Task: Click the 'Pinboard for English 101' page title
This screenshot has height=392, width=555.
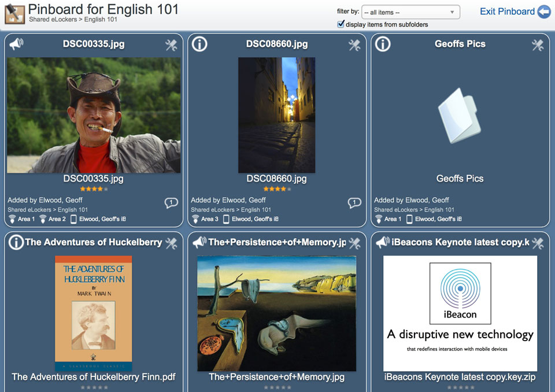Action: [103, 9]
